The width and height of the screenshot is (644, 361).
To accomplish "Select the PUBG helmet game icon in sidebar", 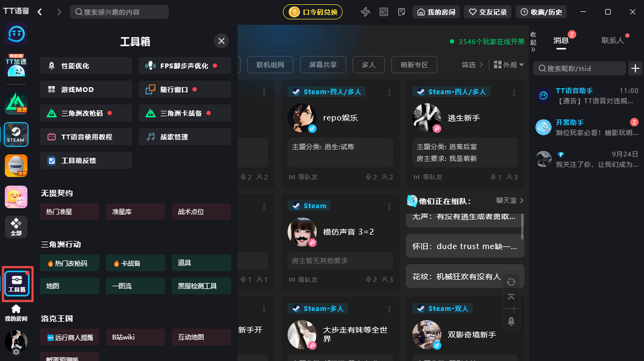I will click(16, 166).
